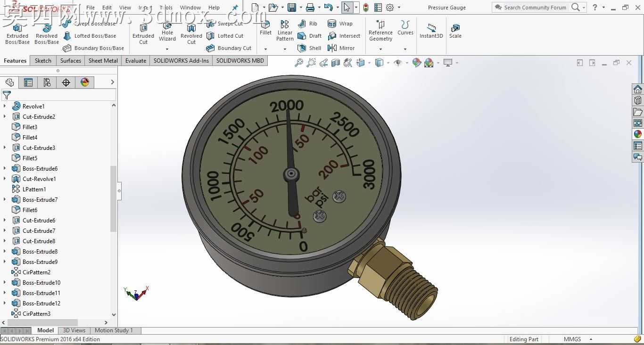The height and width of the screenshot is (345, 644).
Task: Open the Hole Wizard dropdown arrow
Action: click(167, 49)
